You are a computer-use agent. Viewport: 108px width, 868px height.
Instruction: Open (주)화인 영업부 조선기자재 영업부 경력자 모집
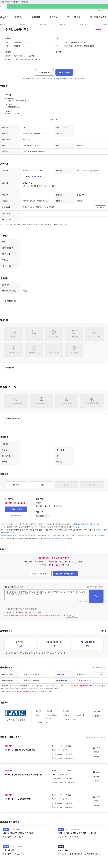23,775
